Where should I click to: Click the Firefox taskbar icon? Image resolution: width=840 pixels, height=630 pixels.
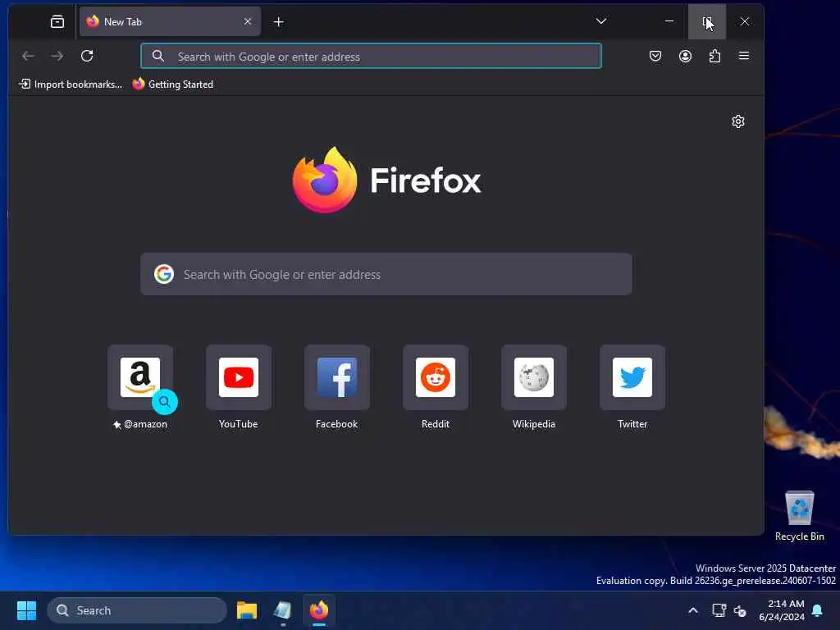tap(319, 610)
